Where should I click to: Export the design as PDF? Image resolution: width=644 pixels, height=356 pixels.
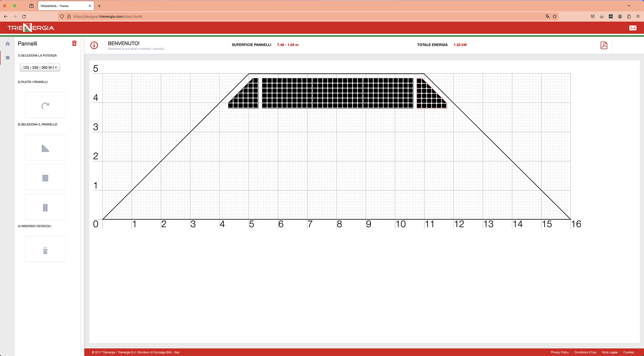604,45
